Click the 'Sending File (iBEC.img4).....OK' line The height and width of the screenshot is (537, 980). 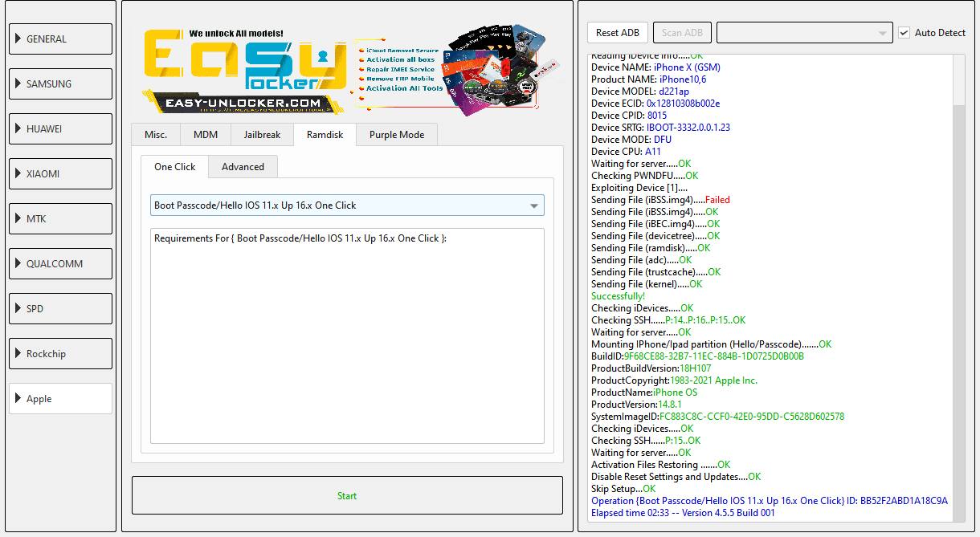click(655, 223)
